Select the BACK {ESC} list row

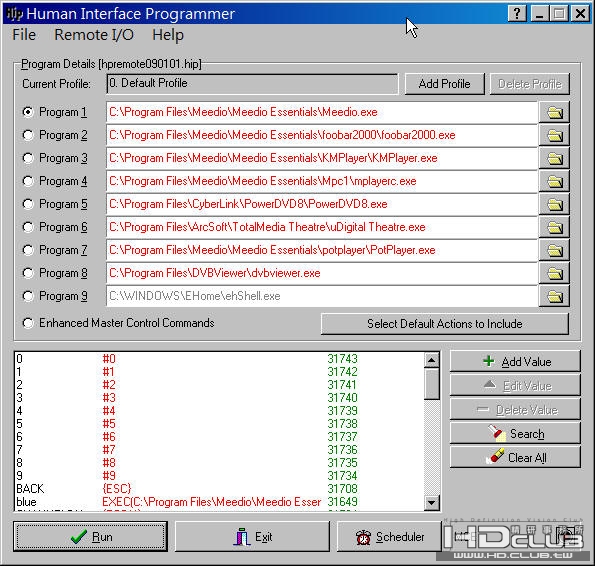[219, 489]
